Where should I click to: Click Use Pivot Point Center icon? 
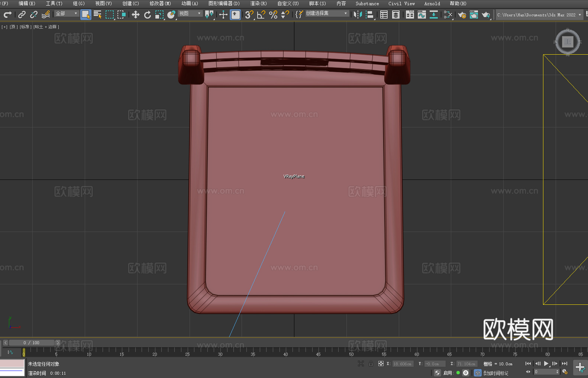click(209, 14)
